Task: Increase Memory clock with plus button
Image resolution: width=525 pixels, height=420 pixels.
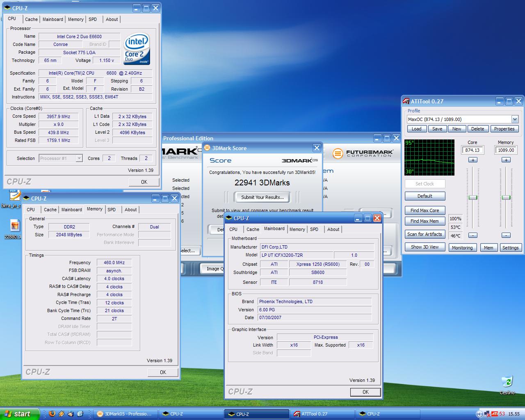Action: tap(506, 160)
